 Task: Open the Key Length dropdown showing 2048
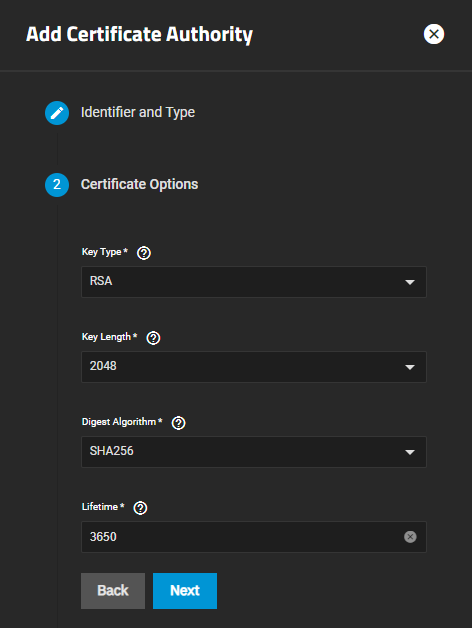(254, 367)
